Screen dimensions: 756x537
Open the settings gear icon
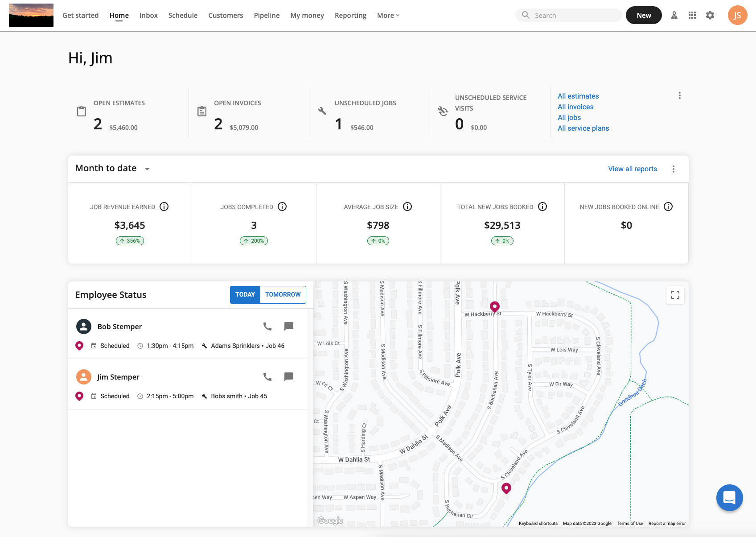[x=710, y=15]
